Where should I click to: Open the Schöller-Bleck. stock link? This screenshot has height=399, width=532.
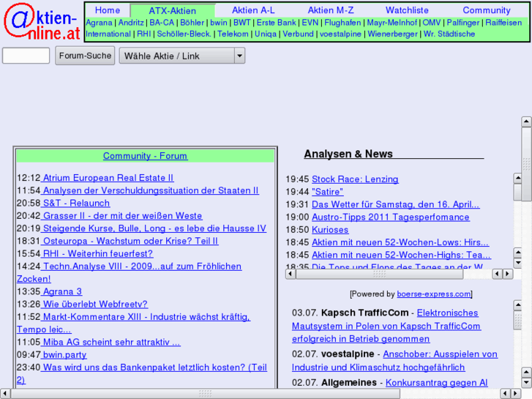tap(184, 34)
